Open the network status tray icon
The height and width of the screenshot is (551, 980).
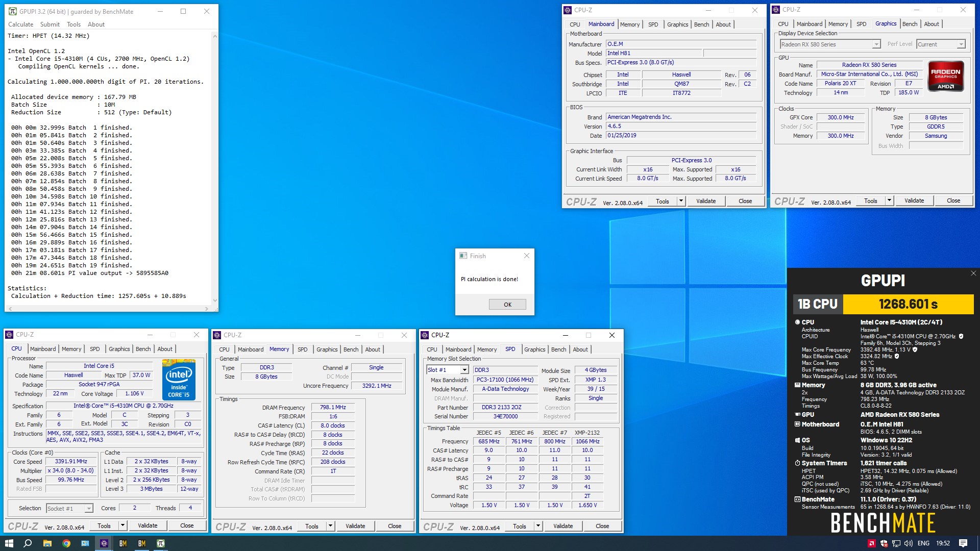896,543
